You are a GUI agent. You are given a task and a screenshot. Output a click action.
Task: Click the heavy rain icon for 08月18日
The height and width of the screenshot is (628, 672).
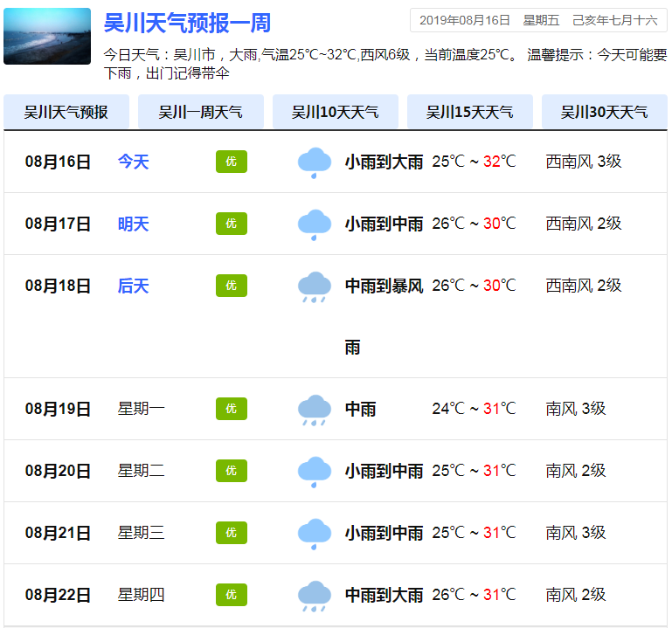(x=314, y=287)
